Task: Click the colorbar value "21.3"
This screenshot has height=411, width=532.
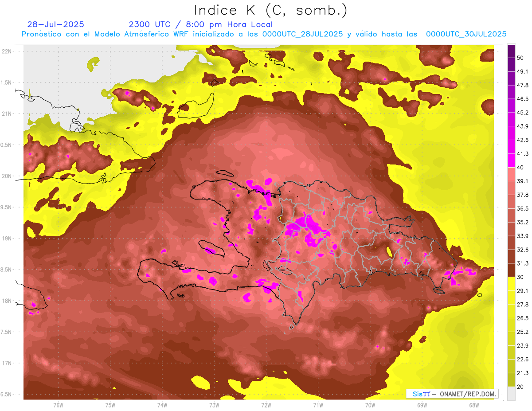Action: (x=522, y=373)
